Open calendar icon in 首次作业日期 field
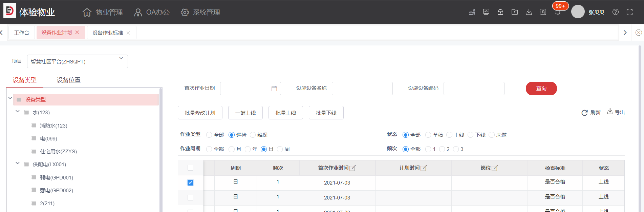Screen dimensions: 644x212 tap(274, 89)
